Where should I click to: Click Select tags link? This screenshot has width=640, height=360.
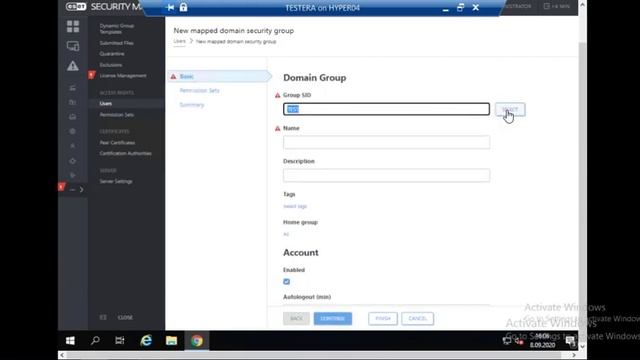(x=295, y=206)
